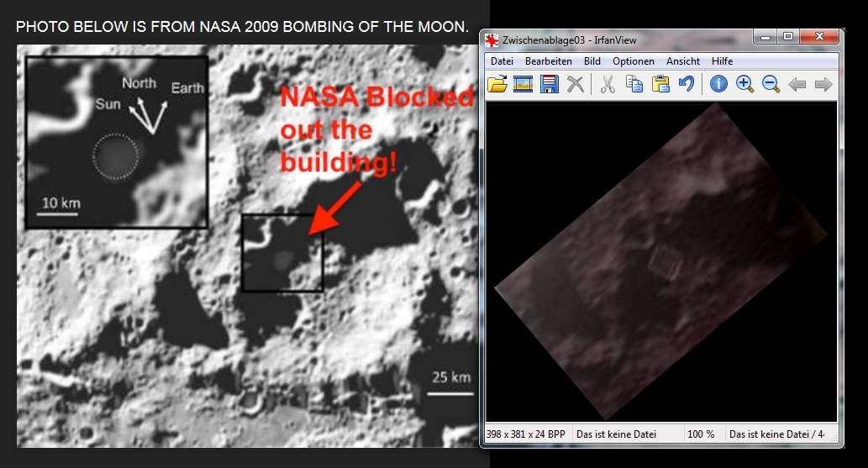
Task: Click the inset crater map with 10 km scale
Action: tap(116, 142)
